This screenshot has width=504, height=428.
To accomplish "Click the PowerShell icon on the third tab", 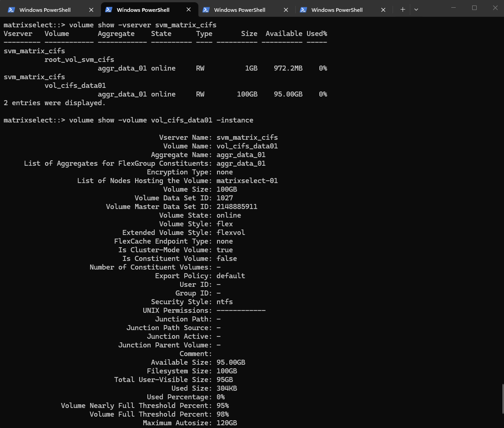I will (206, 10).
